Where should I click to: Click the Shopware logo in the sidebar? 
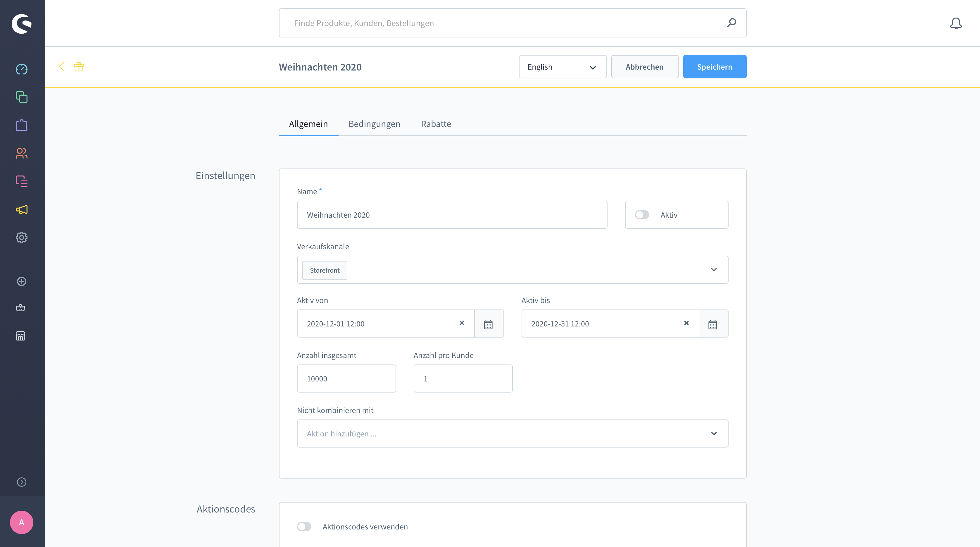pyautogui.click(x=21, y=24)
